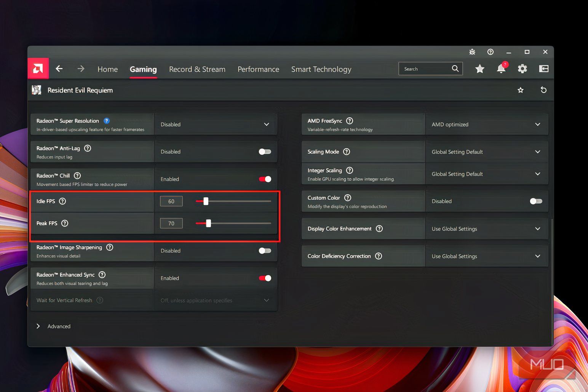This screenshot has width=588, height=392.
Task: Disable the Radeon Chill toggle
Action: pyautogui.click(x=265, y=179)
